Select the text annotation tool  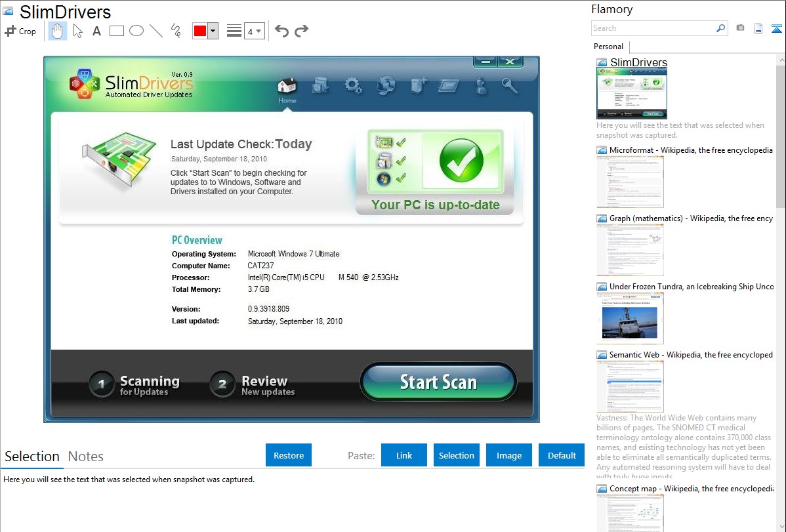point(96,31)
